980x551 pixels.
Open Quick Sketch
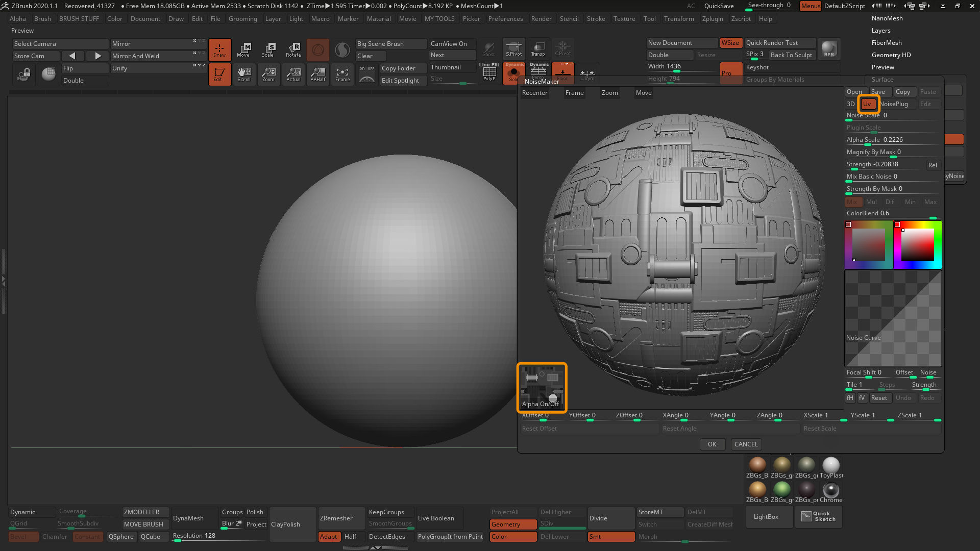point(819,516)
